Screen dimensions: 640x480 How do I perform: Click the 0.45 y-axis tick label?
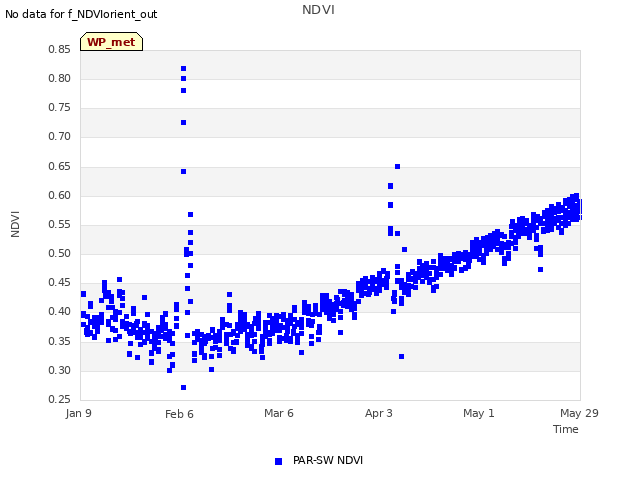[x=60, y=282]
